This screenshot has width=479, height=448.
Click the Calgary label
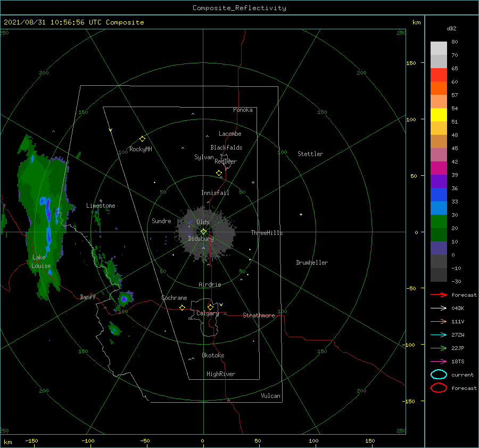pyautogui.click(x=208, y=313)
